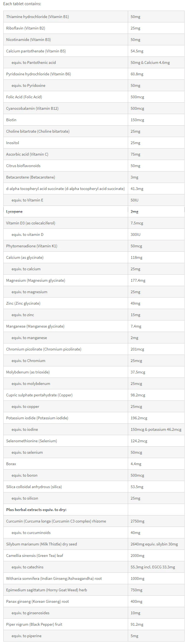Select Panax ginseng (Korean Ginseng) root row
Screen dimensions: 186x644
pos(94,601)
